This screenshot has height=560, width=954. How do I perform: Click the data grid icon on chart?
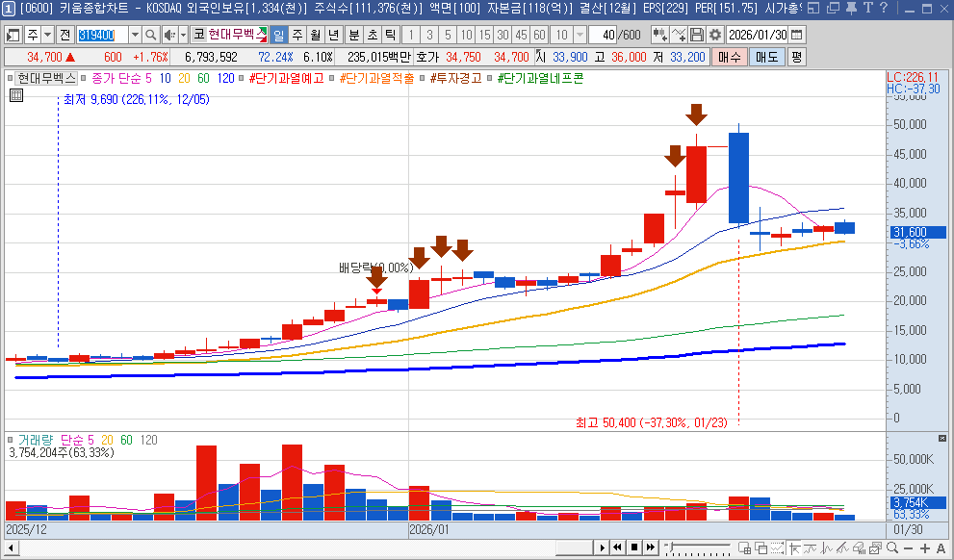(15, 95)
